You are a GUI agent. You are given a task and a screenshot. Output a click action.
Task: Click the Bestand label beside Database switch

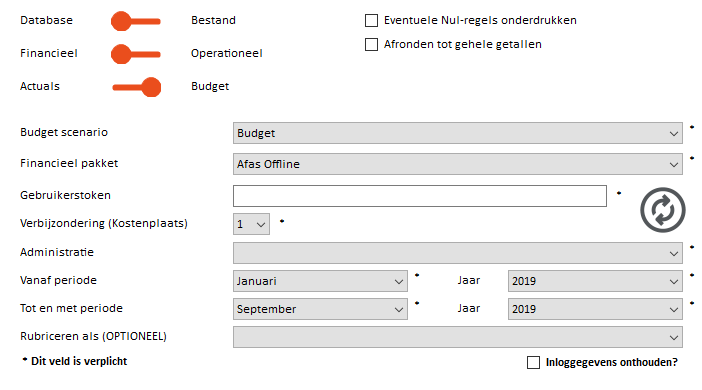pyautogui.click(x=213, y=20)
